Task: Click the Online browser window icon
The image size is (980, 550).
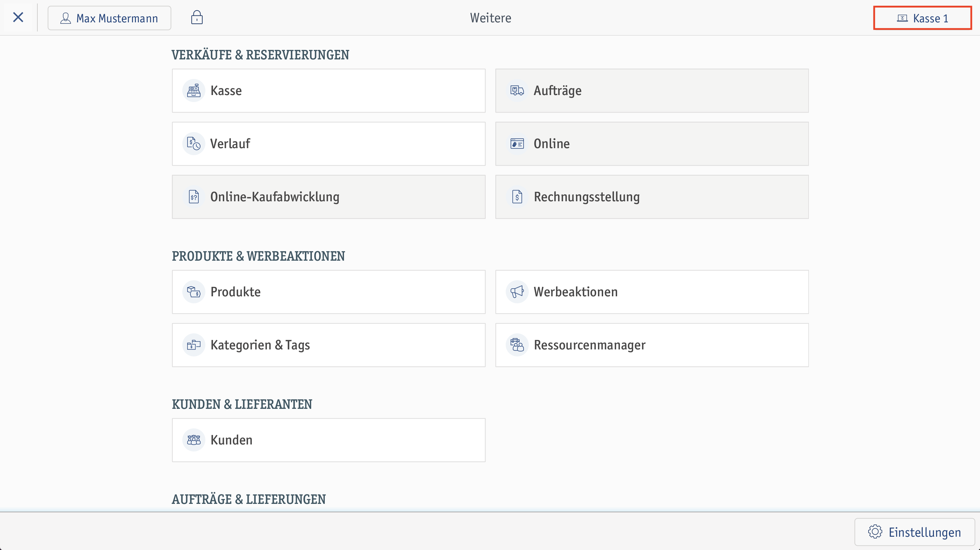Action: (517, 144)
